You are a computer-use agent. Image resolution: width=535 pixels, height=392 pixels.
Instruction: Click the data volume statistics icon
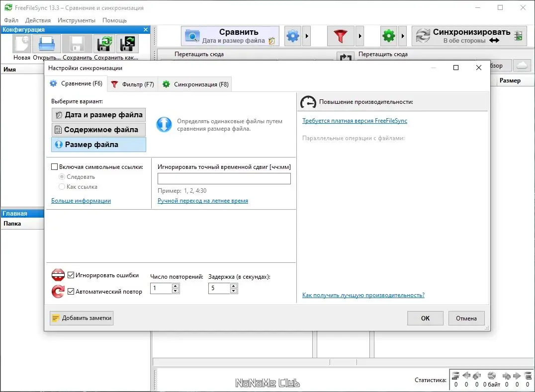click(492, 376)
